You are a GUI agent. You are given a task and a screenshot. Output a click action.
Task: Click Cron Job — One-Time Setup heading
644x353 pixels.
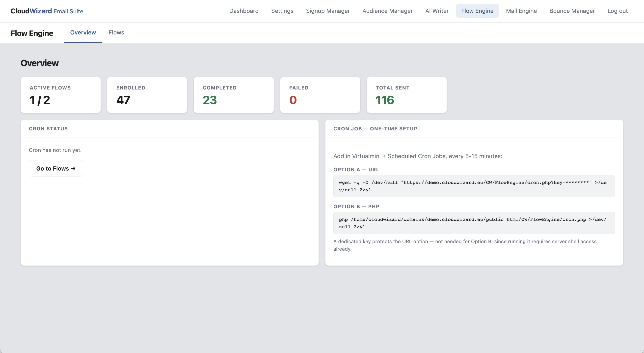[x=375, y=129]
